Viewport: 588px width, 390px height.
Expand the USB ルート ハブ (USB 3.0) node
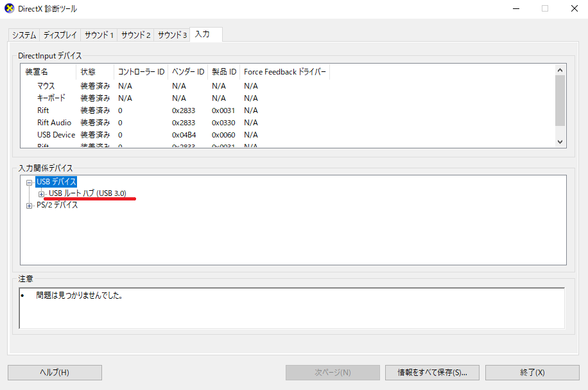(x=41, y=194)
